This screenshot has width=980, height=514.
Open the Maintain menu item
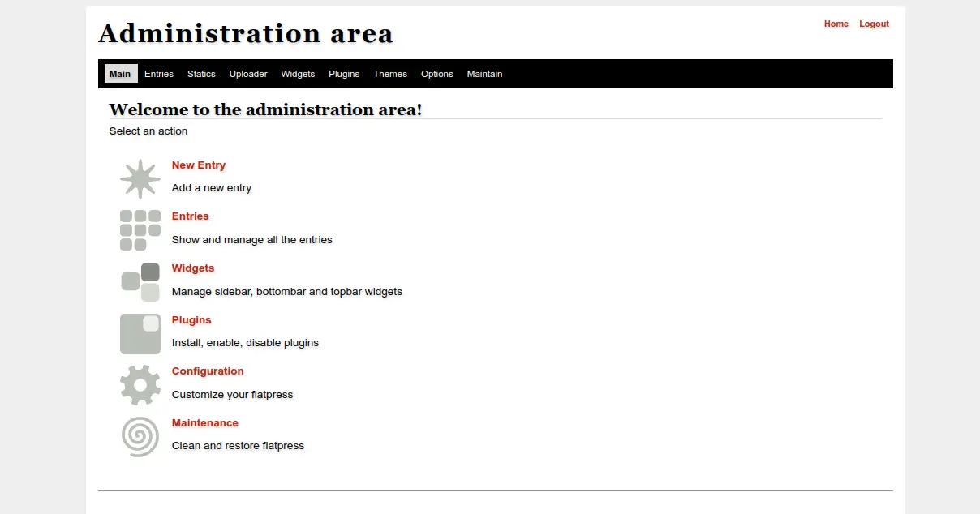(x=484, y=74)
